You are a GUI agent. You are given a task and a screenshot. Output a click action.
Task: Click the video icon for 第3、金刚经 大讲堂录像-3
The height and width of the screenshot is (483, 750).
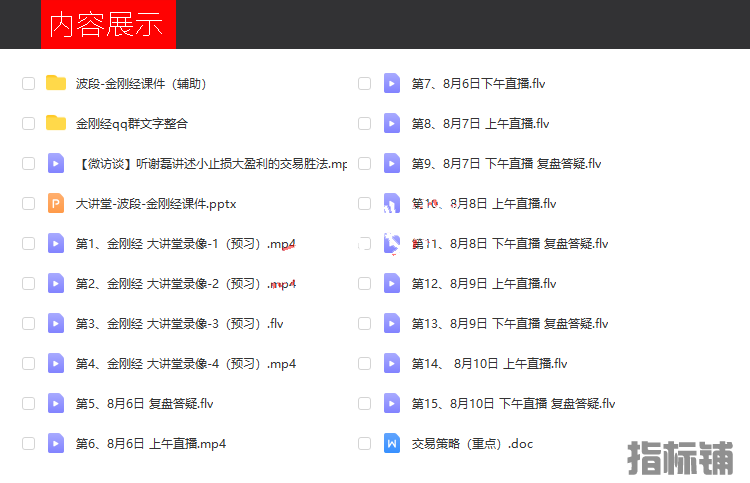pos(56,324)
